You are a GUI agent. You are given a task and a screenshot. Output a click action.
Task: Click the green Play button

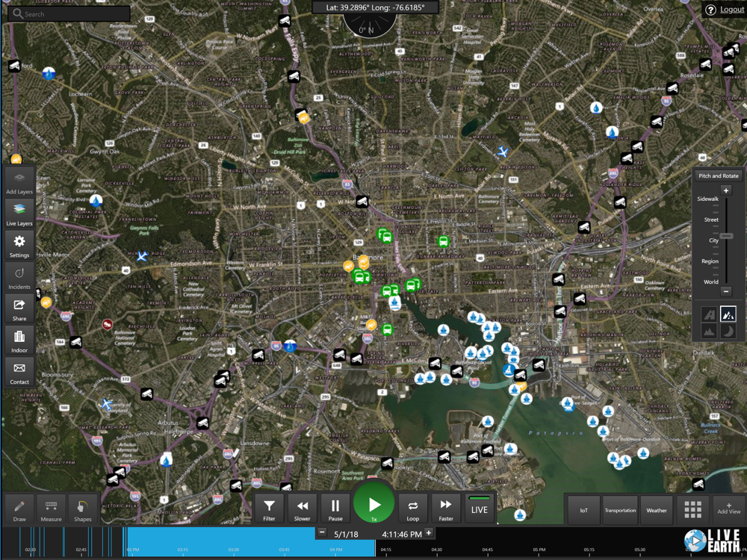tap(374, 505)
